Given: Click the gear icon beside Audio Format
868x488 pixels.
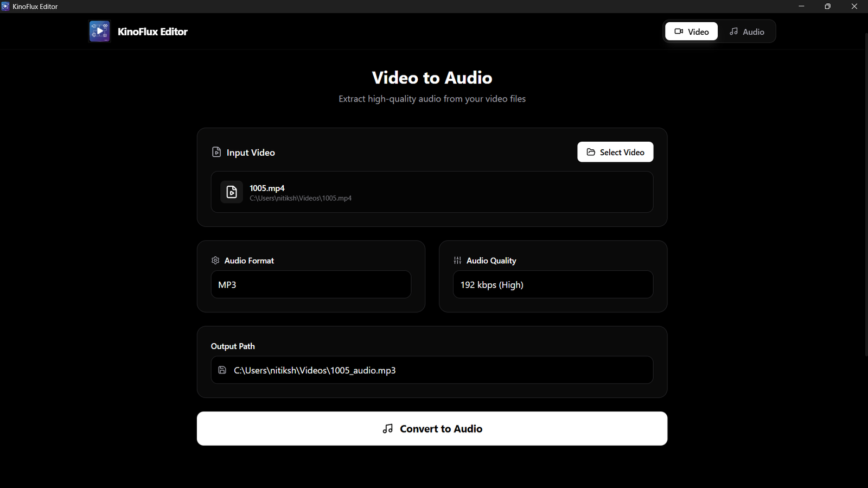Looking at the screenshot, I should pyautogui.click(x=215, y=261).
